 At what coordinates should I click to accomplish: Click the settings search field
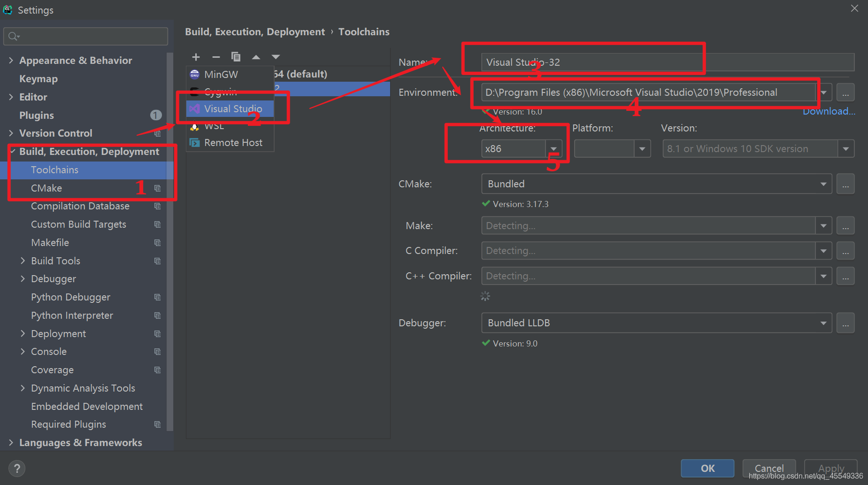coord(85,36)
